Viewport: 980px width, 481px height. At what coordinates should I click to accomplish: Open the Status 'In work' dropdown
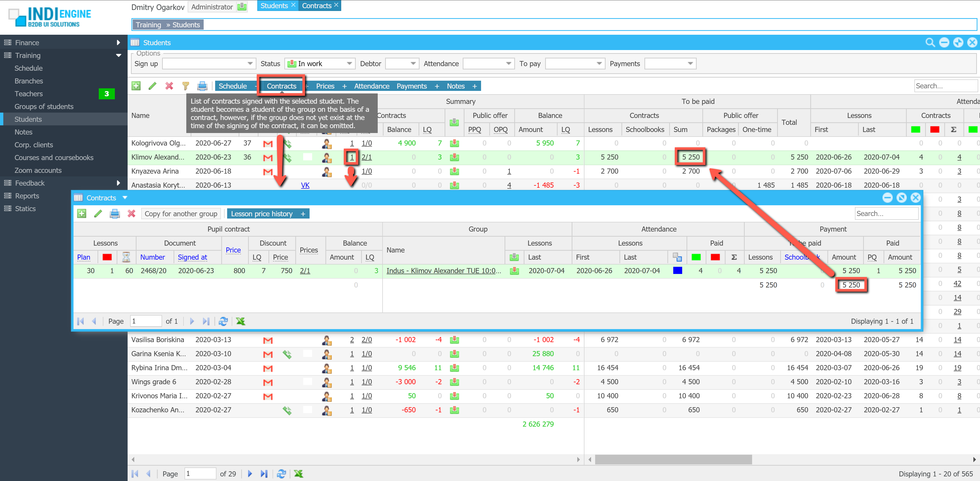[349, 64]
